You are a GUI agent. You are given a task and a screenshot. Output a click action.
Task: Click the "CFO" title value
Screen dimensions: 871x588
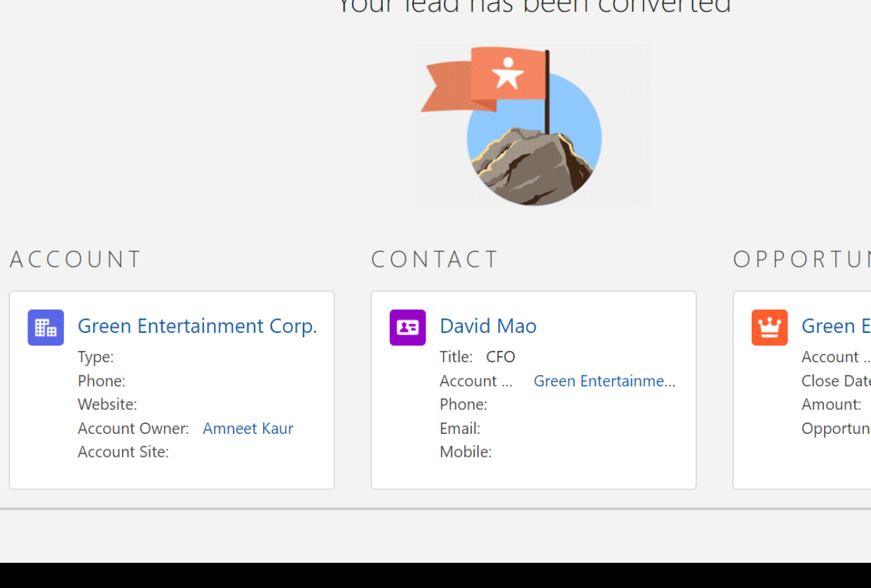501,357
